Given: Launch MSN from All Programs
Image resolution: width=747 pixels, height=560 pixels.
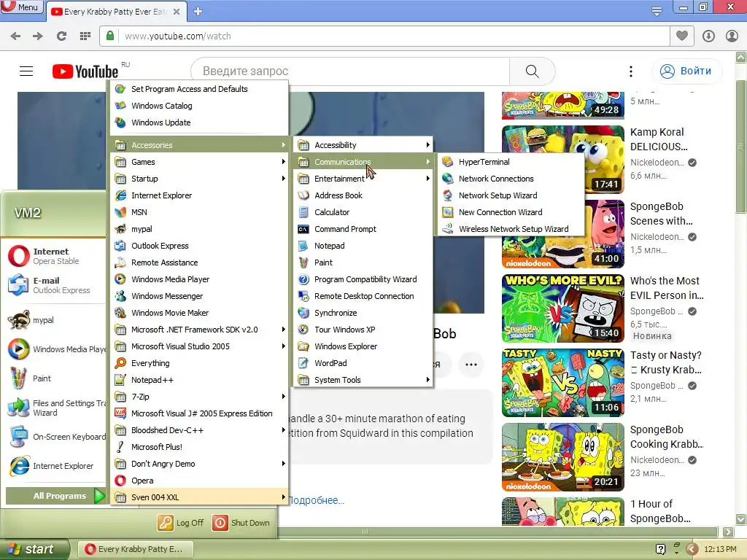Looking at the screenshot, I should [199, 212].
